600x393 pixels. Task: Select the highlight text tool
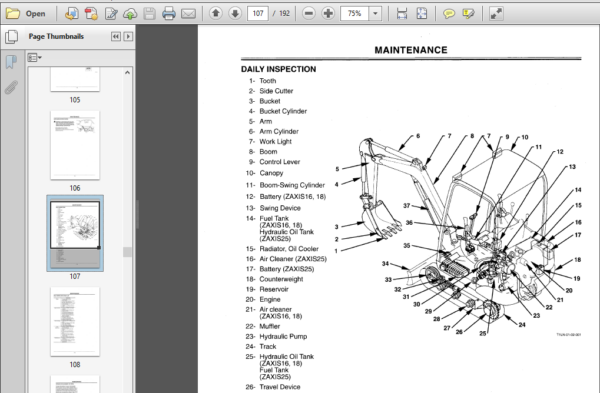[468, 14]
